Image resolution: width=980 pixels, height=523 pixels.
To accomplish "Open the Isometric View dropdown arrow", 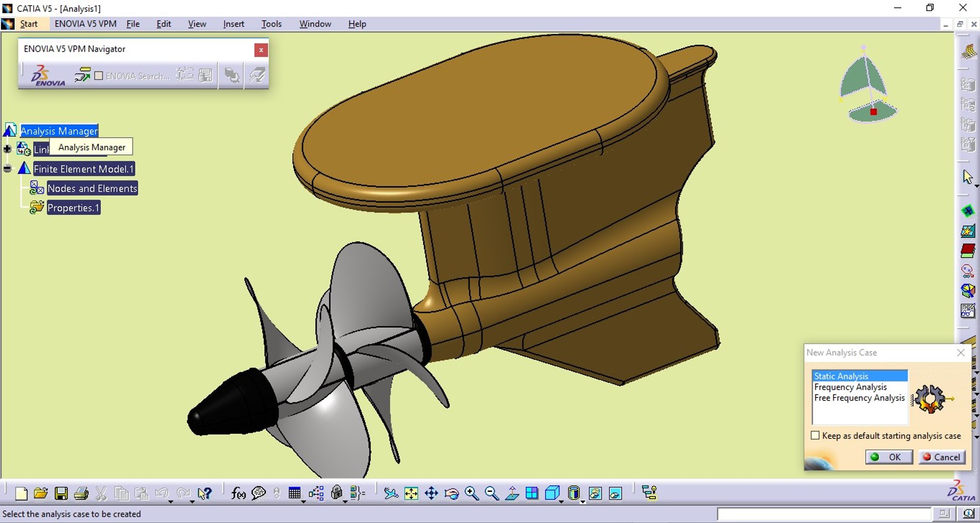I will [x=561, y=502].
